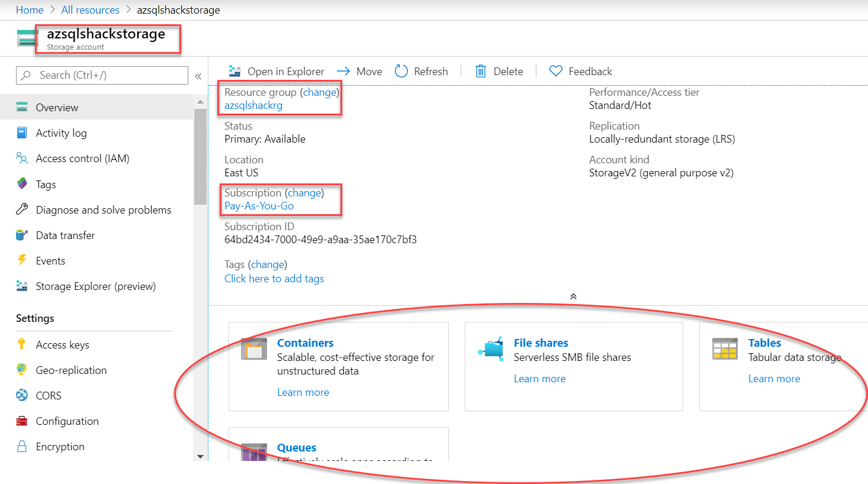Select Access control (IAM) menu item
The image size is (868, 484).
point(82,159)
